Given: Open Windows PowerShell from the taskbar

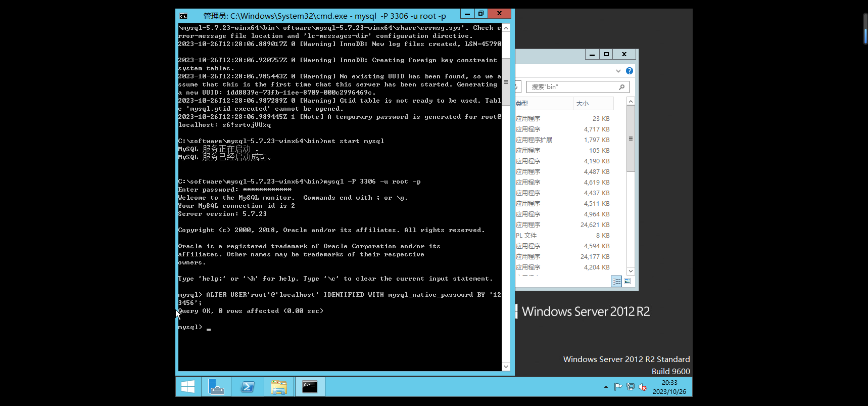Looking at the screenshot, I should click(248, 387).
